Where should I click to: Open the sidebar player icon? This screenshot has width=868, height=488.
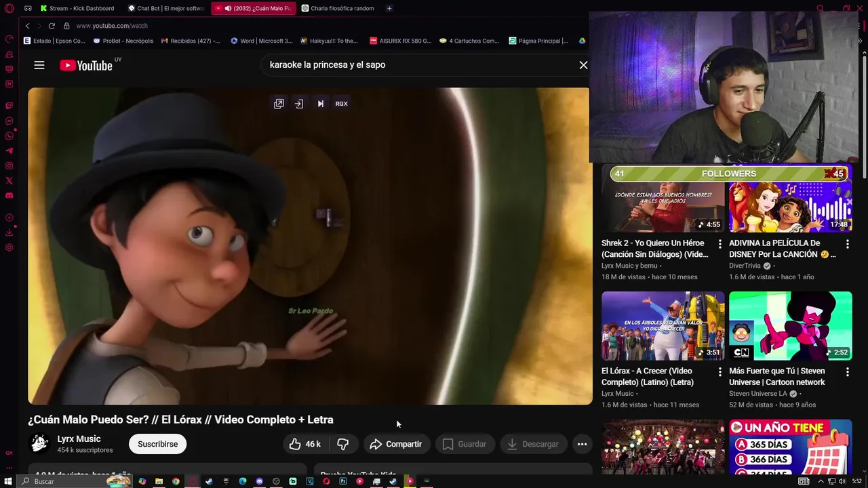(x=9, y=218)
